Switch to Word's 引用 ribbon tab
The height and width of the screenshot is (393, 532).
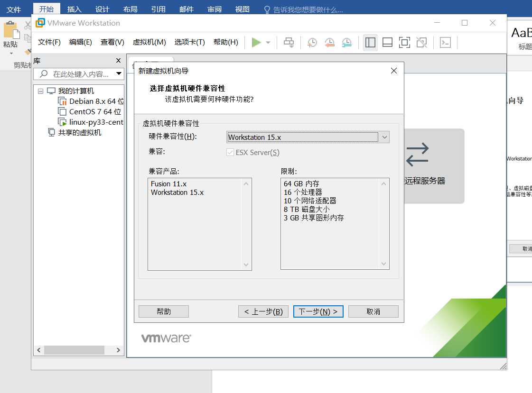coord(159,9)
